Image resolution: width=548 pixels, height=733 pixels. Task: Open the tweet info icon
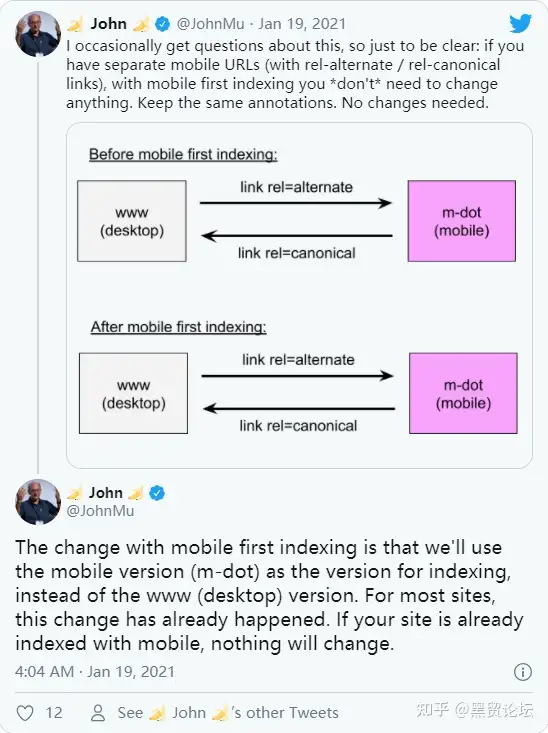pos(522,672)
